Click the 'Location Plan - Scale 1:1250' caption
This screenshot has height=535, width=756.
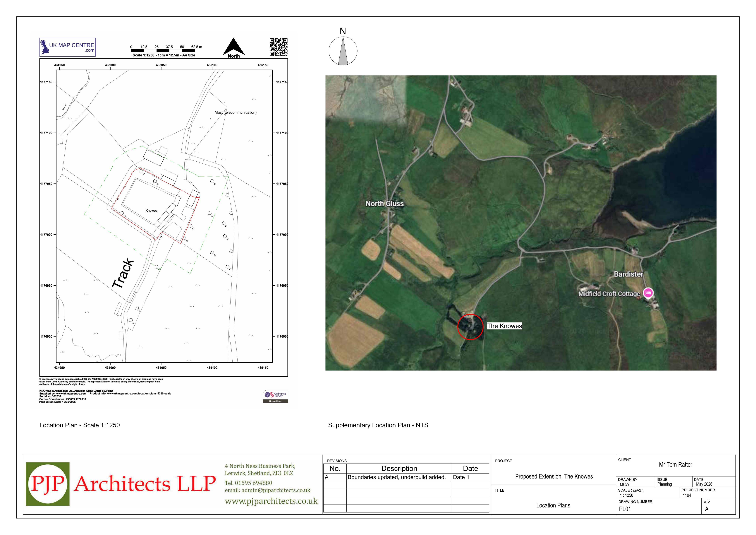coord(80,425)
